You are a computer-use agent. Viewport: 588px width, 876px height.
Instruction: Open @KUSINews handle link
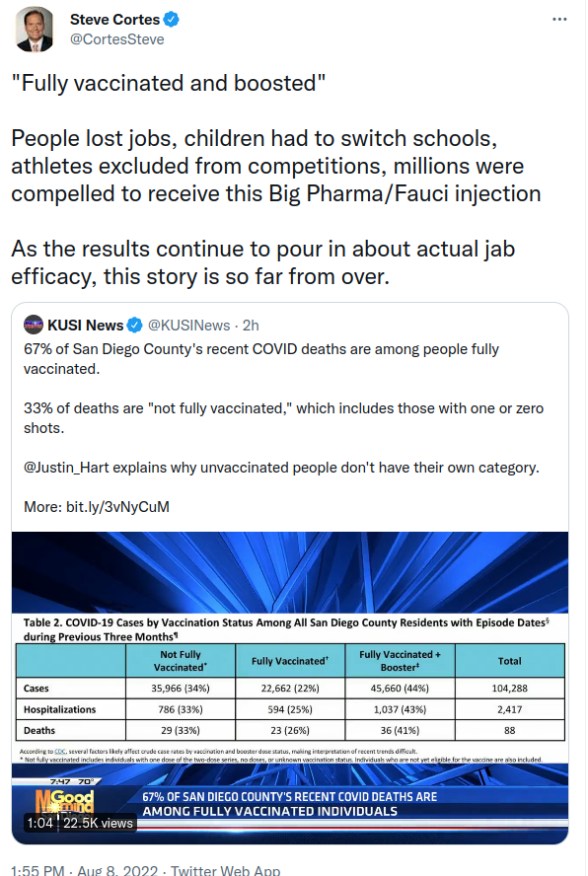[188, 326]
